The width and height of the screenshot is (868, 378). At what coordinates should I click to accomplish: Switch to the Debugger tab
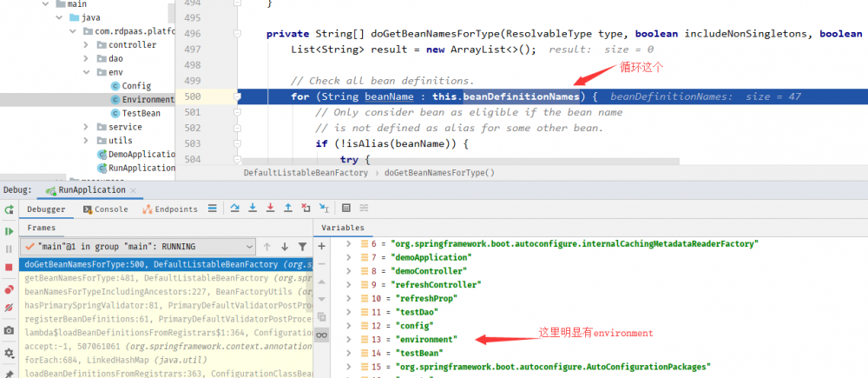pos(46,209)
